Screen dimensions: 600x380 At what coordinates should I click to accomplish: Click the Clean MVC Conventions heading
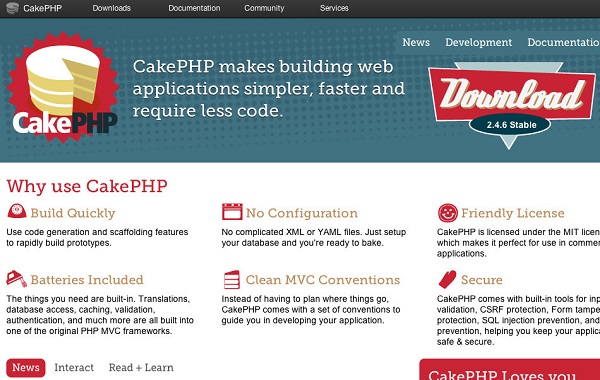(x=323, y=280)
